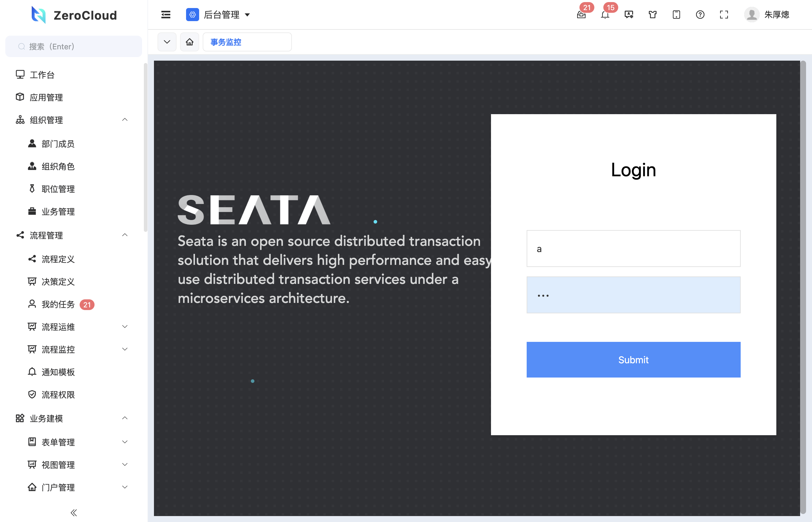Click the username 朱厚熜
Screen dimensions: 812x522
[x=777, y=15]
